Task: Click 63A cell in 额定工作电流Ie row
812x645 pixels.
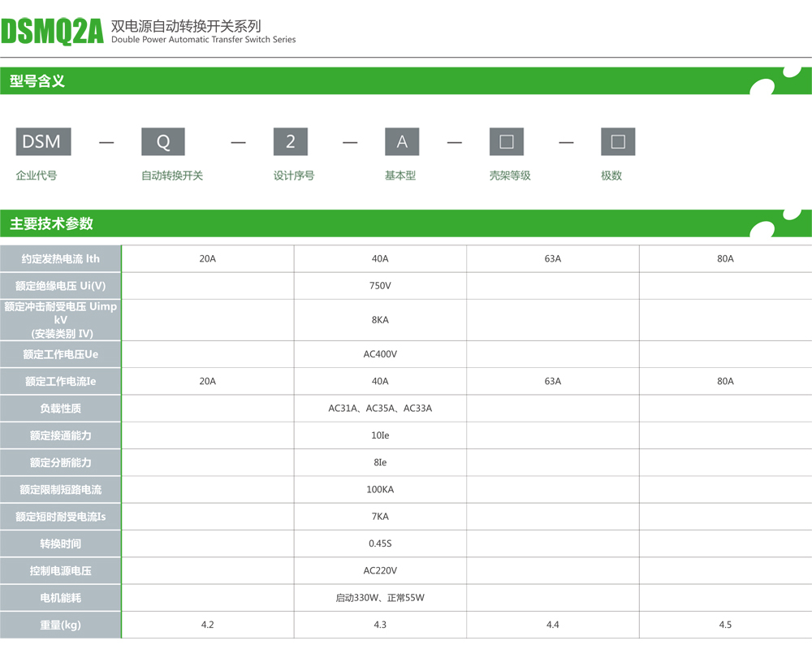Action: coord(552,381)
